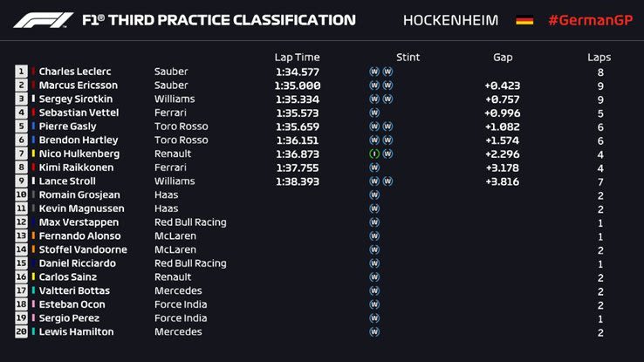Click the German flag icon
The width and height of the screenshot is (644, 362).
pyautogui.click(x=524, y=19)
